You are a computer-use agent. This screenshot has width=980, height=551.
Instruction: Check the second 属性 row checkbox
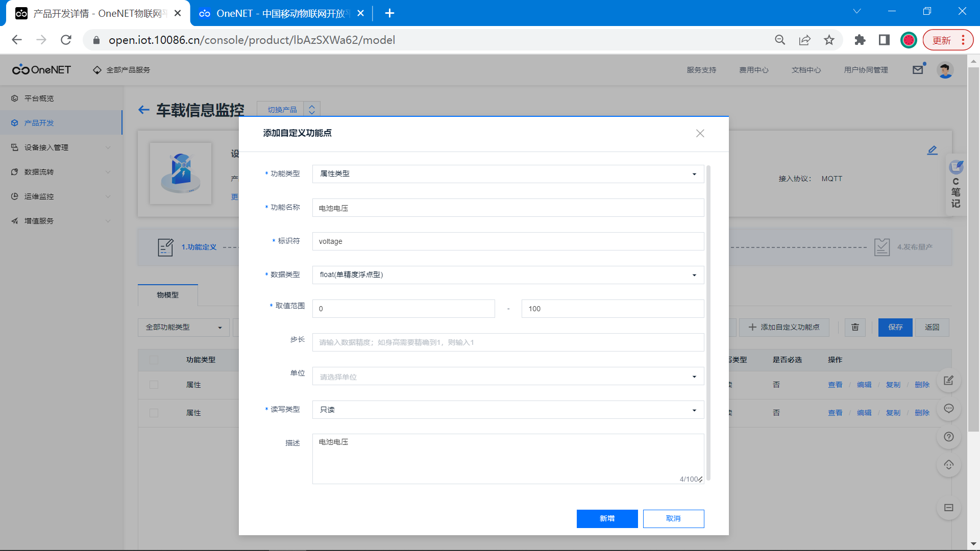(154, 413)
